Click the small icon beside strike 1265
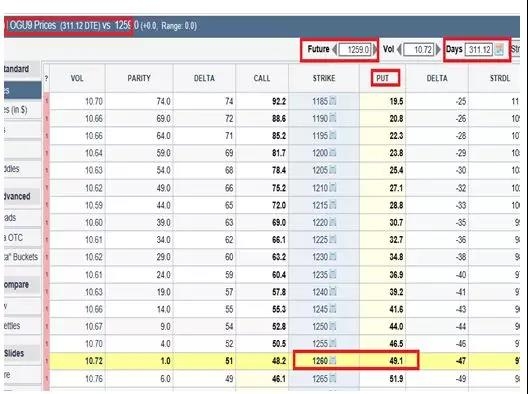 point(332,378)
